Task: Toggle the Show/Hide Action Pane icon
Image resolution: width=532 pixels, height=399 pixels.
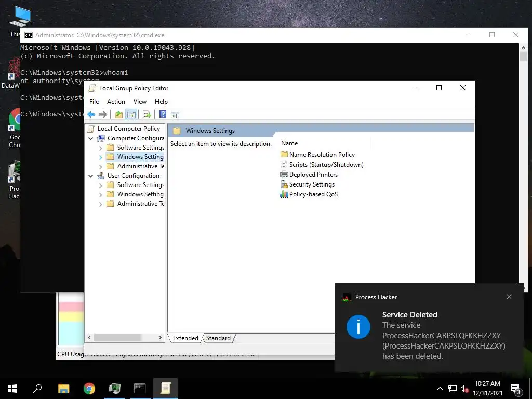Action: pyautogui.click(x=175, y=115)
